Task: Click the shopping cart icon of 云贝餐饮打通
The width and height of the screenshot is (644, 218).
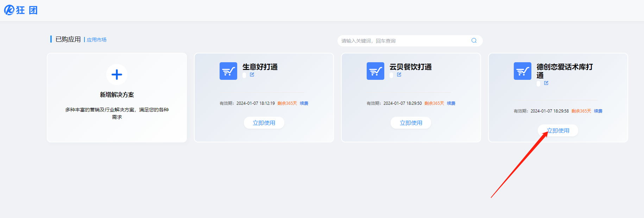Action: 375,71
